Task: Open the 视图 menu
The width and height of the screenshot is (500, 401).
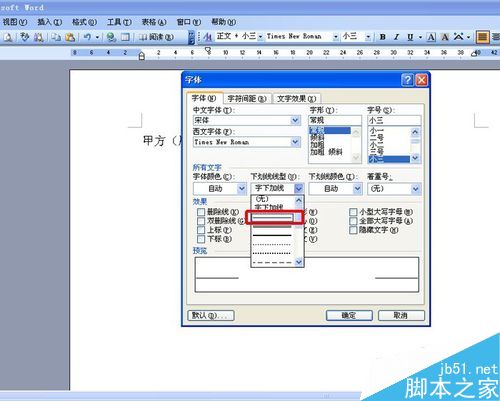Action: (x=15, y=22)
